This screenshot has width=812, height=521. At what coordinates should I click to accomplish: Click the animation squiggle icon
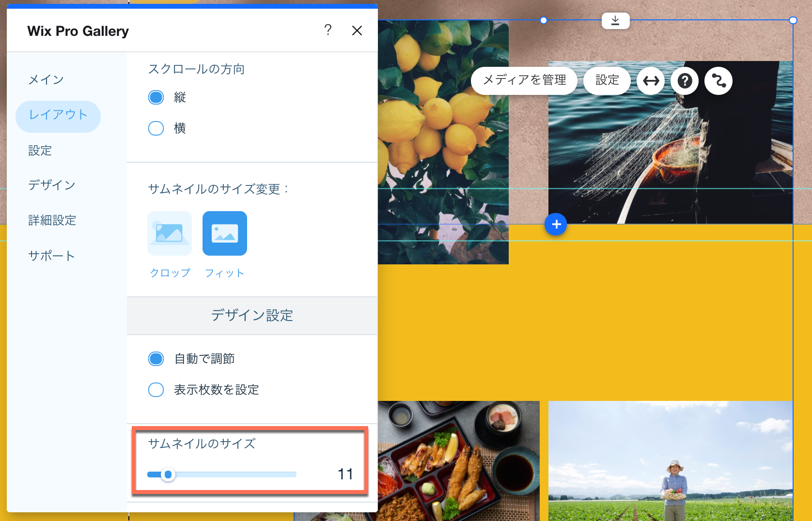coord(718,81)
